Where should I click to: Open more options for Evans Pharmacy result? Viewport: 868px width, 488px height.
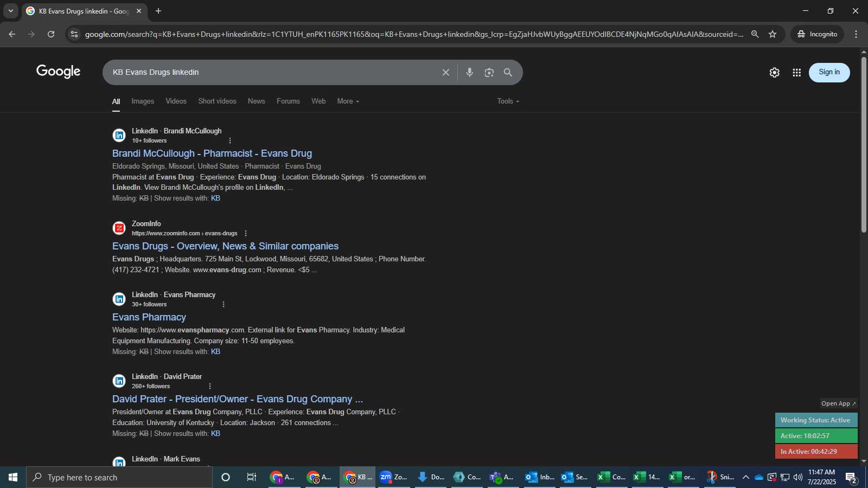224,304
